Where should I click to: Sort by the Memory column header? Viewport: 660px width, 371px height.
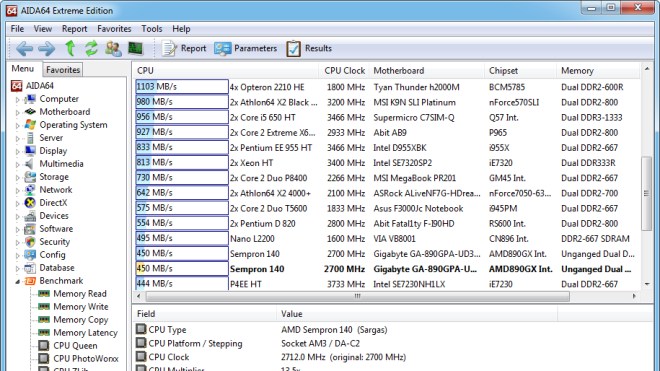click(x=599, y=71)
